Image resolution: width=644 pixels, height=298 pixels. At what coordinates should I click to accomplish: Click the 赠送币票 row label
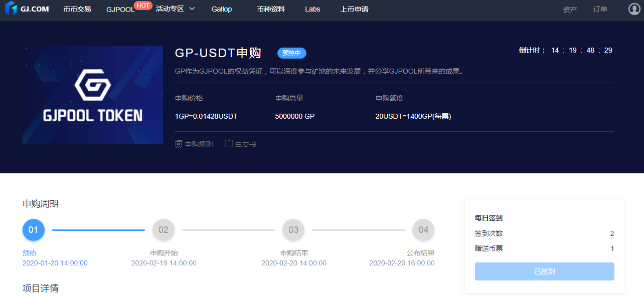coord(489,248)
